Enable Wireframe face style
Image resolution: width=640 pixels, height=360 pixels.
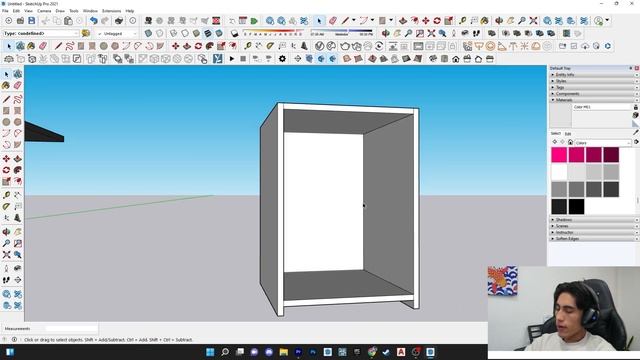(173, 33)
